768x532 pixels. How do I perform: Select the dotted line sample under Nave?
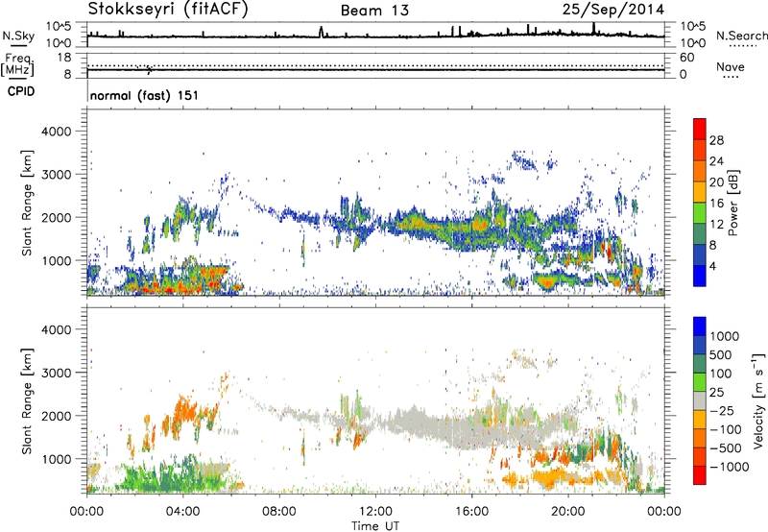(731, 78)
